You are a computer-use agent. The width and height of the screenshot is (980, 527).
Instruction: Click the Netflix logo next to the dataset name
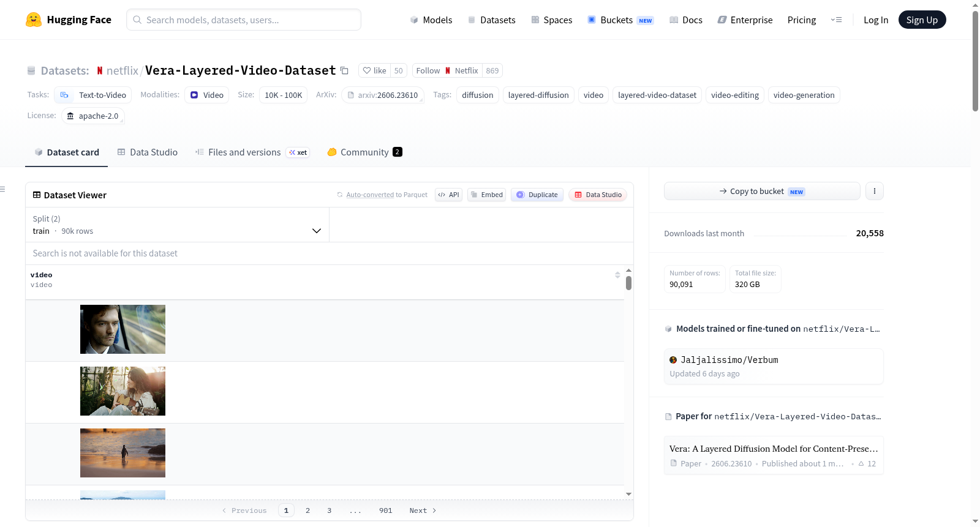[x=100, y=70]
